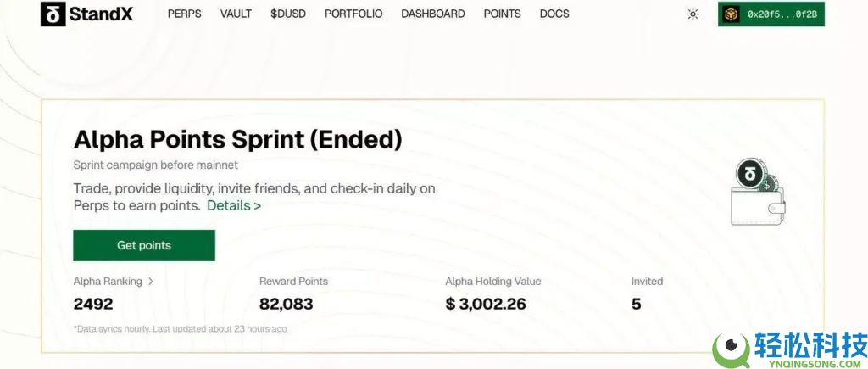868x369 pixels.
Task: Open the VAULT menu item
Action: [236, 14]
